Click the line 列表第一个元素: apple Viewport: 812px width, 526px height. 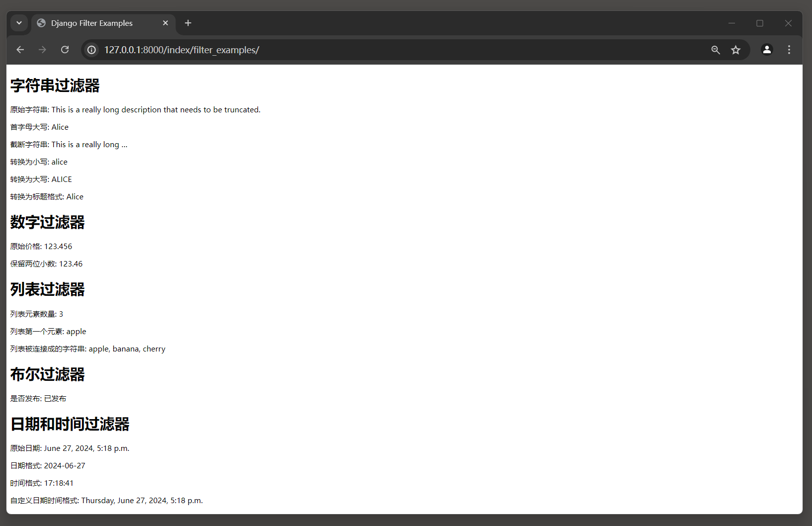click(48, 332)
